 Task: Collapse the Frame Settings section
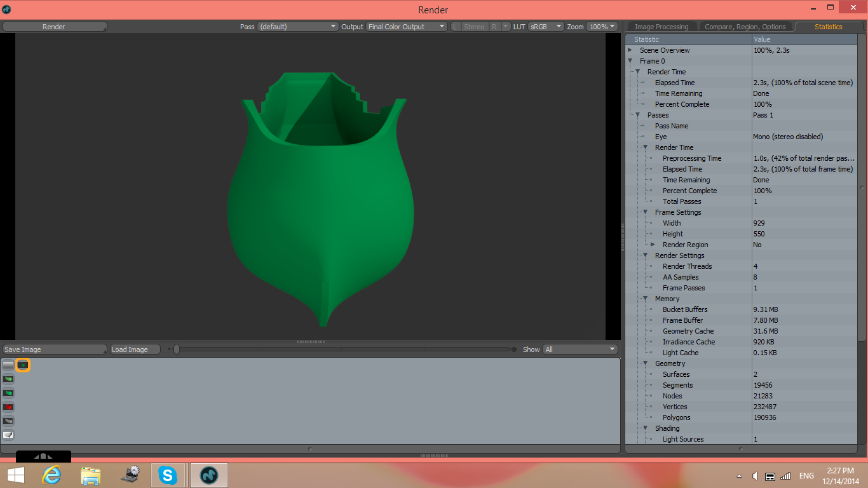pos(646,212)
